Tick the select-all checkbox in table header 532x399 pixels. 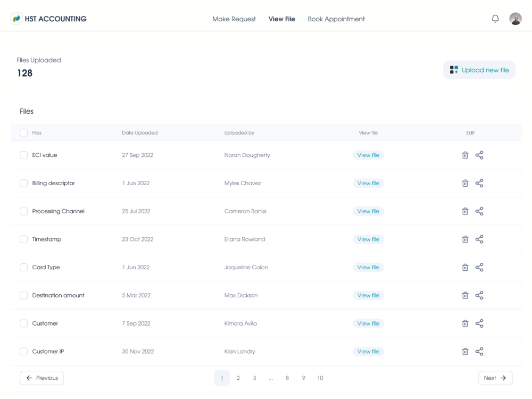click(23, 132)
